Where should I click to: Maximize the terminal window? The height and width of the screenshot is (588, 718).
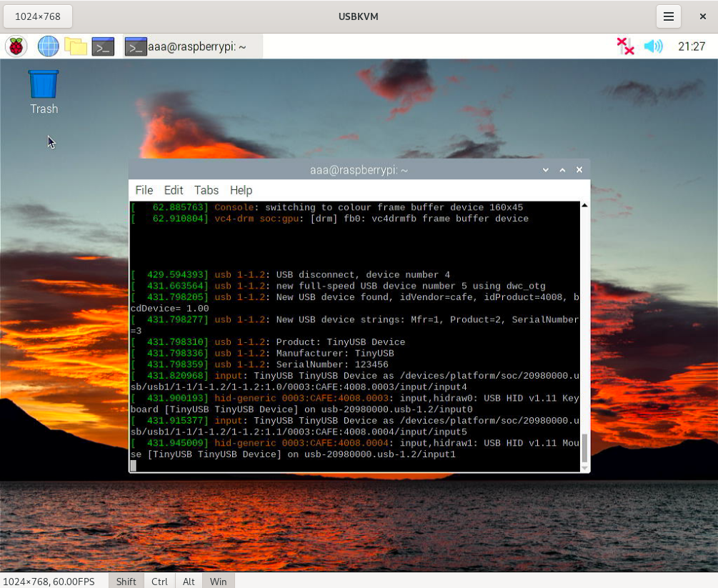click(562, 170)
